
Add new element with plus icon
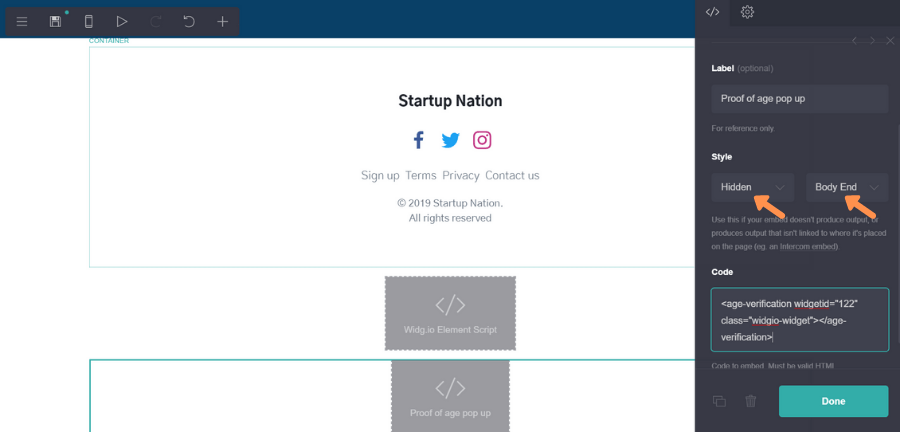222,22
